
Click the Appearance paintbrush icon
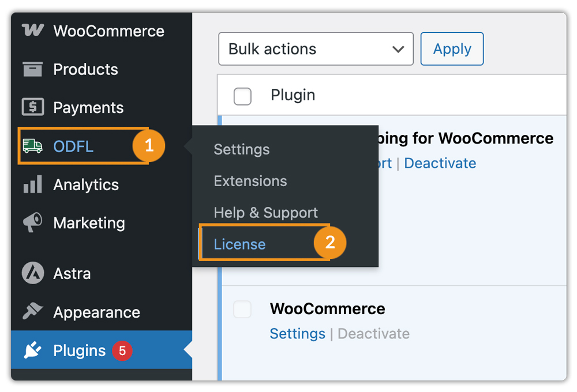point(32,312)
